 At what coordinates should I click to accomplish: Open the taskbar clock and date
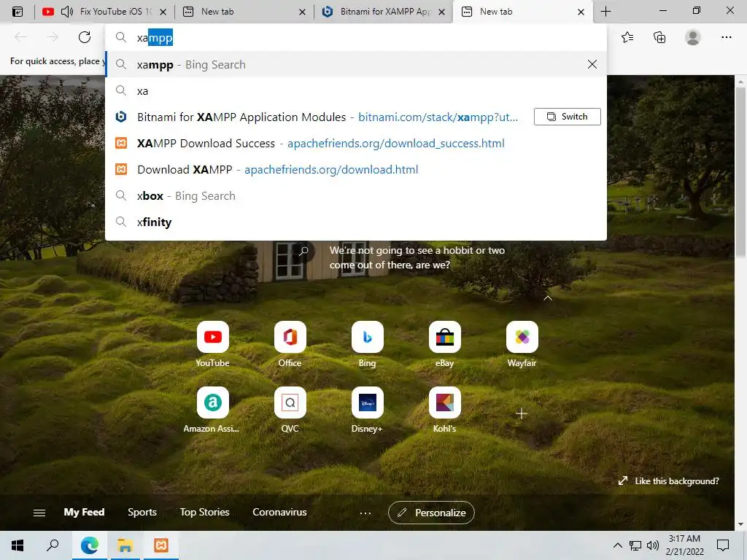point(684,545)
